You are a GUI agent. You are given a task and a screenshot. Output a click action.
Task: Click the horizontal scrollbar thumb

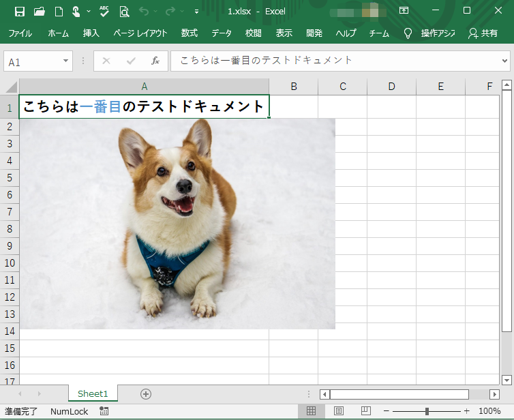click(x=399, y=394)
